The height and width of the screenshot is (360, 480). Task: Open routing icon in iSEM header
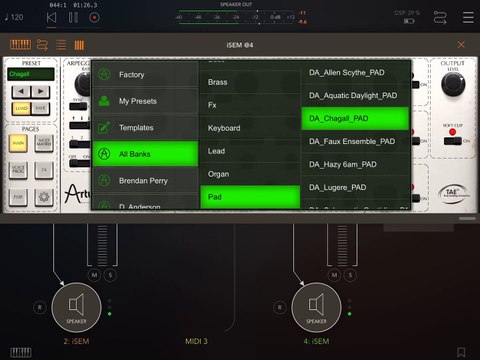point(42,45)
